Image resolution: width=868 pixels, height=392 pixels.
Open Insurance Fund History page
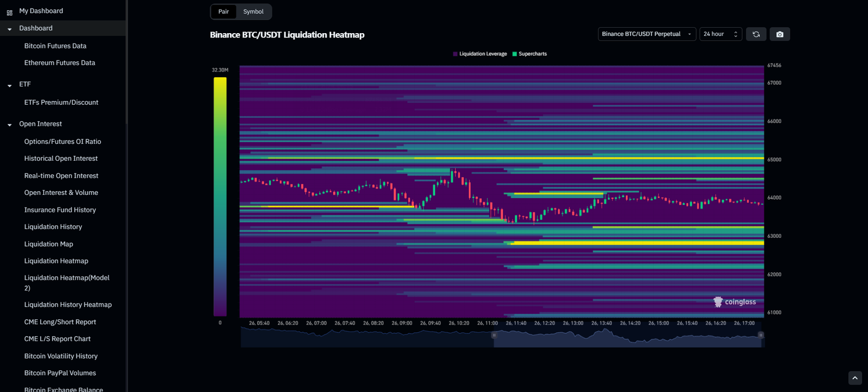point(60,210)
